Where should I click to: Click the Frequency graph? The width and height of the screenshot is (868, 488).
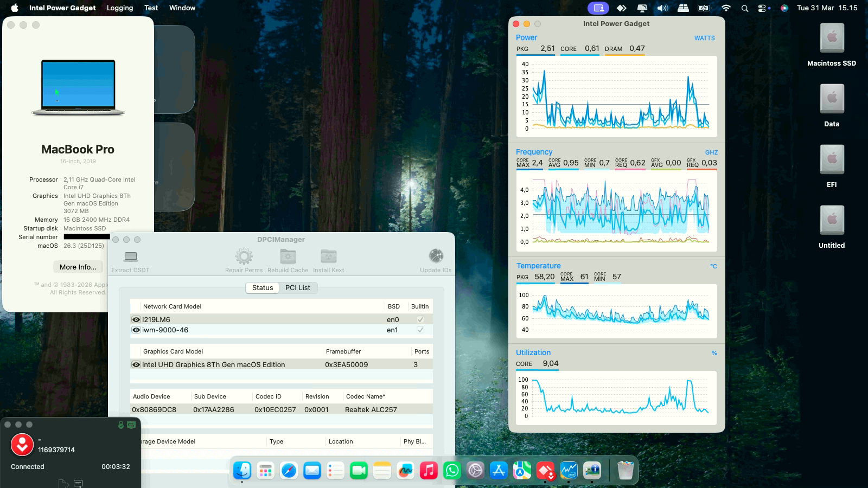[616, 211]
